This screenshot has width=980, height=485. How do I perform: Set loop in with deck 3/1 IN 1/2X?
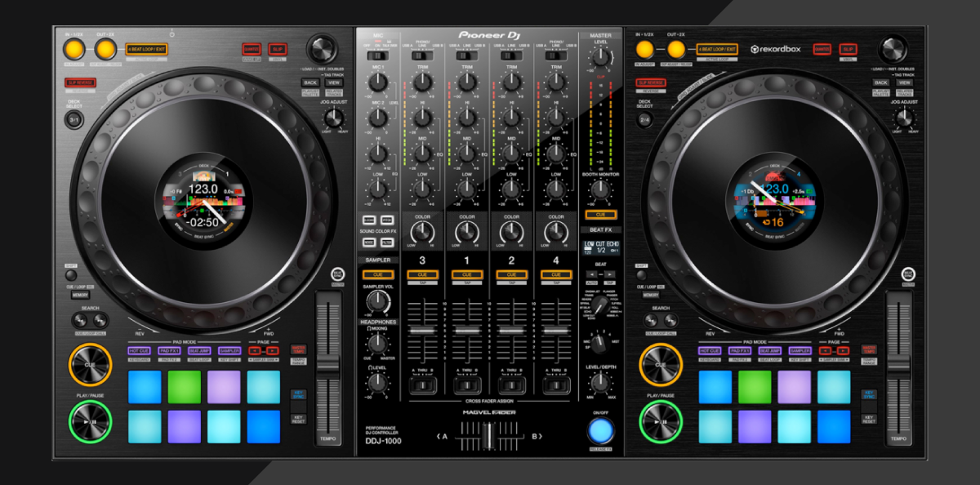[74, 49]
